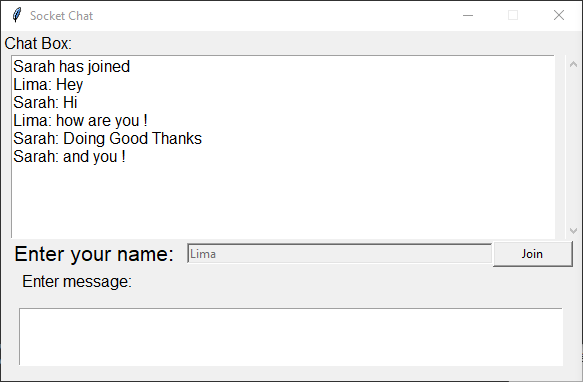This screenshot has width=583, height=382.
Task: Click inside the message text box
Action: tap(291, 337)
